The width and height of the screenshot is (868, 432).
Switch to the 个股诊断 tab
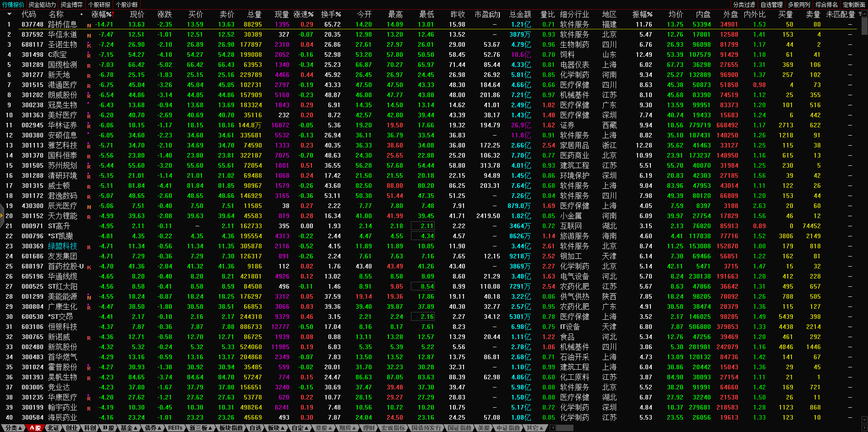[x=127, y=5]
